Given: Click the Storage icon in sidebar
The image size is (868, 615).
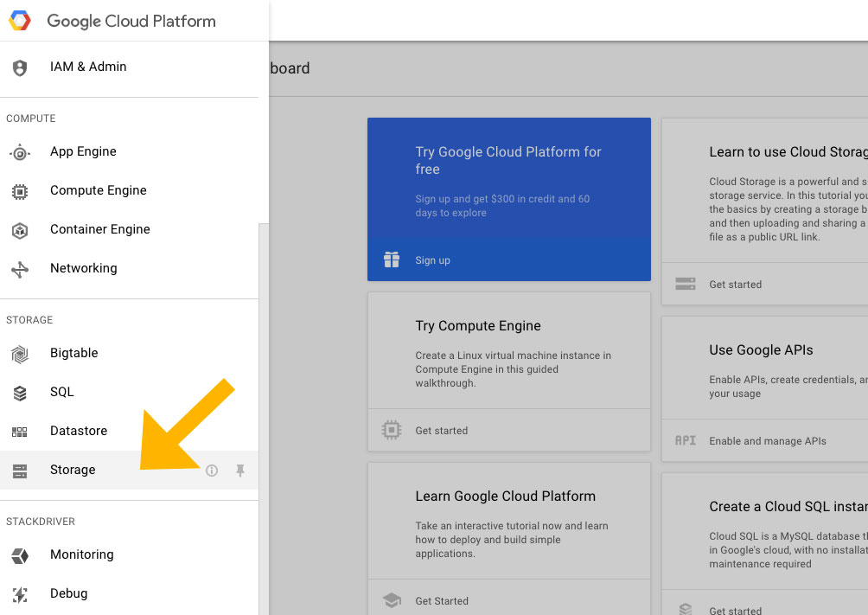Looking at the screenshot, I should pyautogui.click(x=20, y=471).
